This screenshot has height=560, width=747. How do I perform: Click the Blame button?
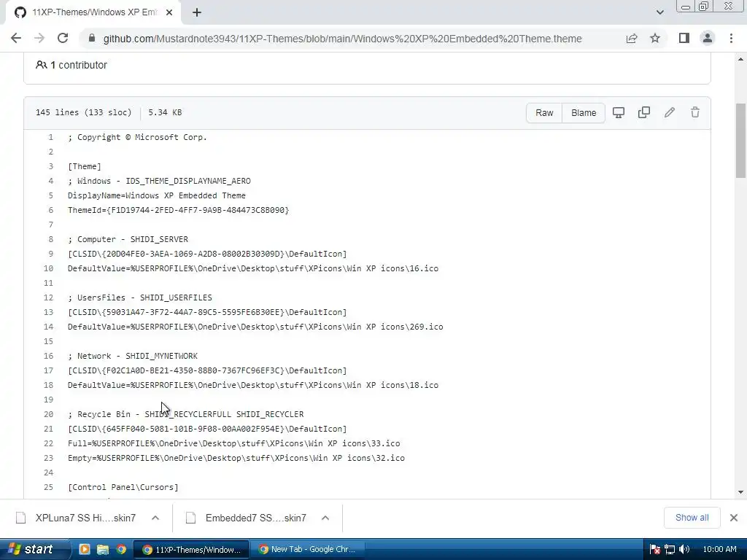[584, 113]
